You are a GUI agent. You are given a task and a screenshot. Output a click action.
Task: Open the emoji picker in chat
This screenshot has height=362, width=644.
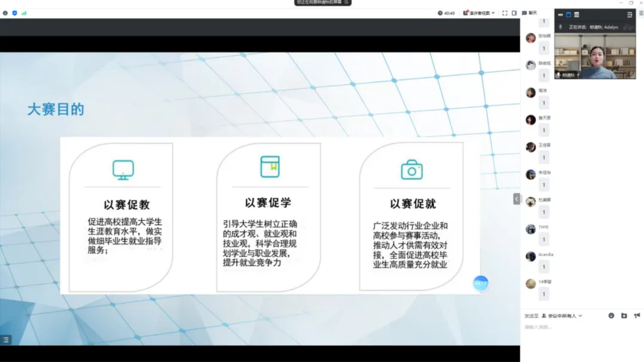[611, 316]
